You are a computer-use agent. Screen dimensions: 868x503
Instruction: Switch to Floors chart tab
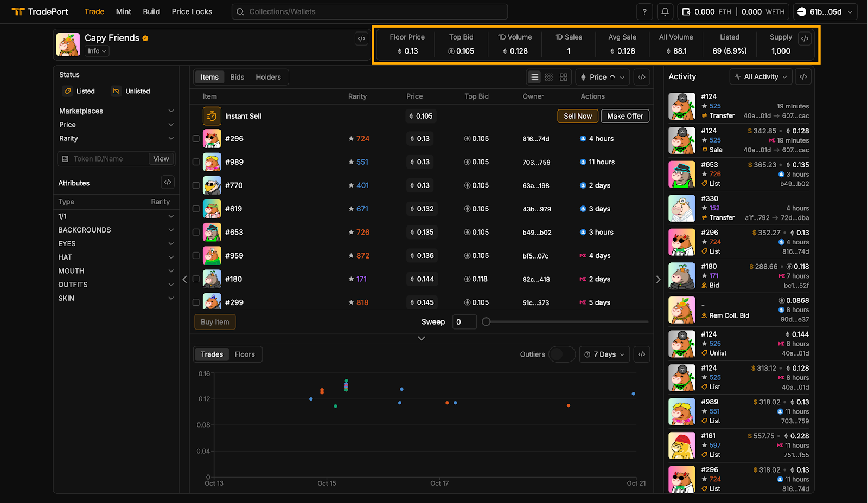[245, 354]
